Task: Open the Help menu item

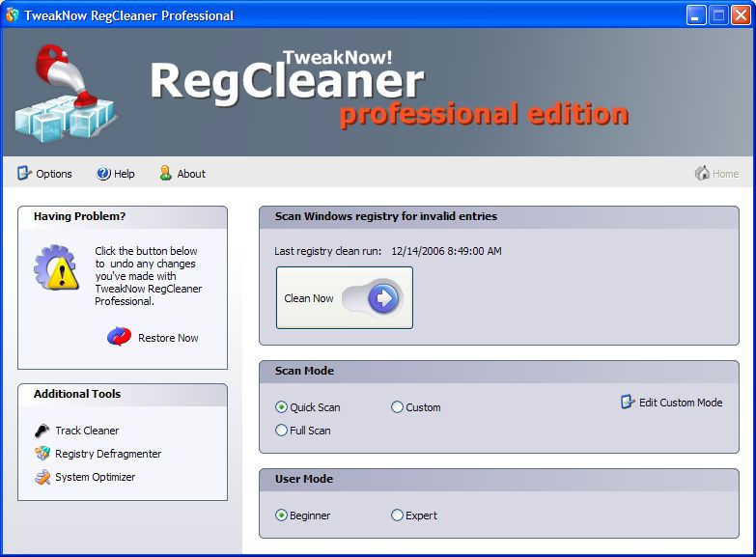Action: click(x=115, y=174)
